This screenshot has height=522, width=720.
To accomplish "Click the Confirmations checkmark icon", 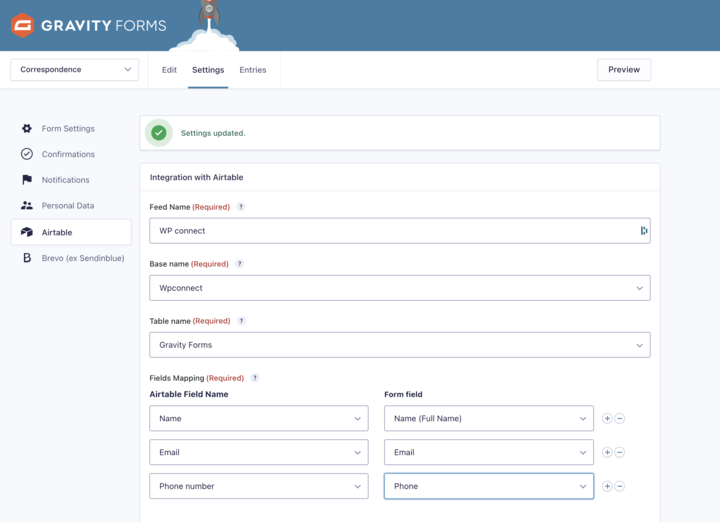I will 27,154.
